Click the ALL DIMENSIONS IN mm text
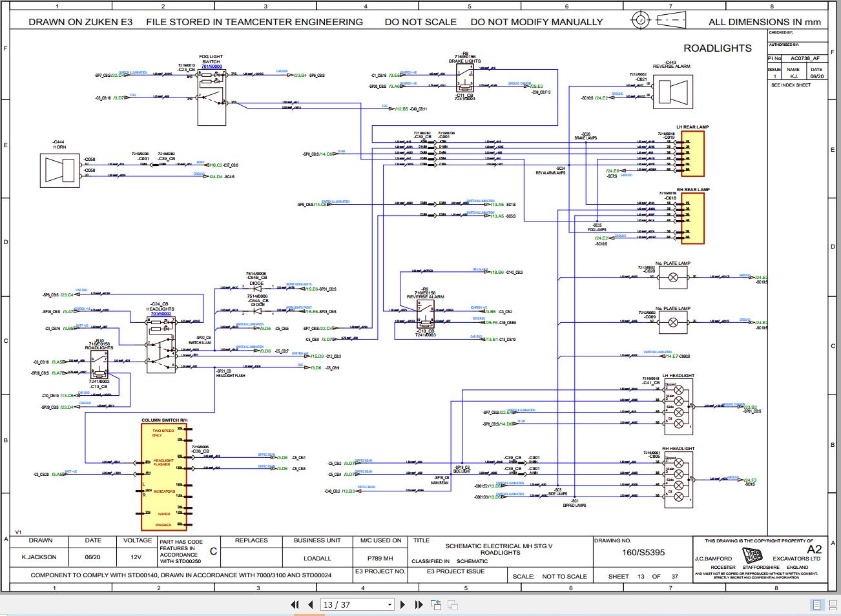The height and width of the screenshot is (616, 841). click(x=765, y=22)
